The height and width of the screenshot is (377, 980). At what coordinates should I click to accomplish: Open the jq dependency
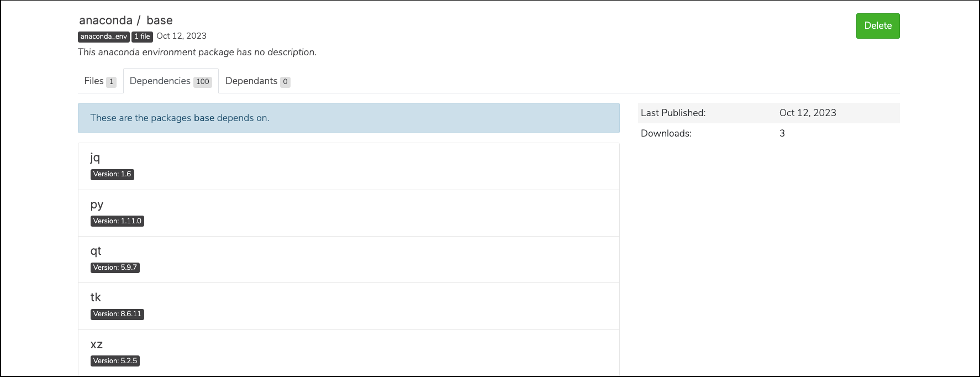pyautogui.click(x=95, y=158)
